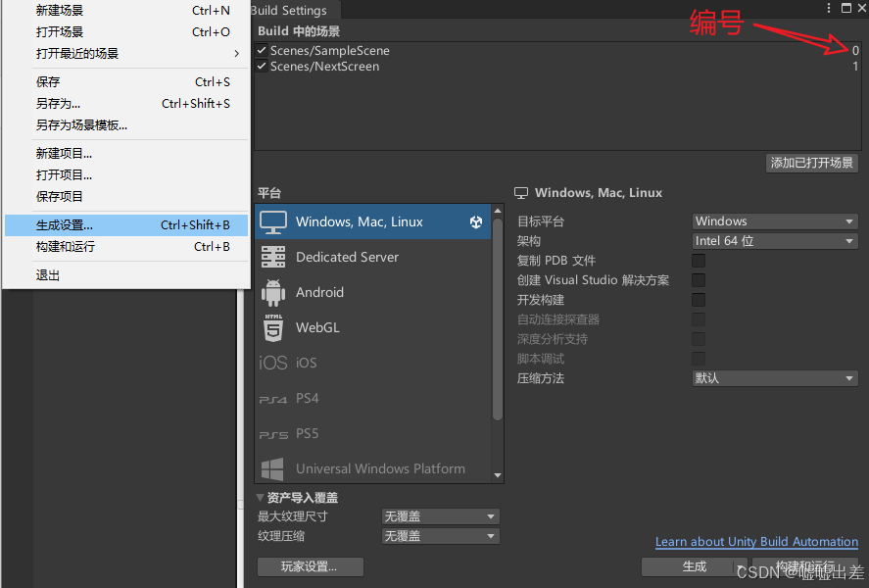Screen dimensions: 869x588
Task: Open the 架构 Intel 64 位 dropdown
Action: click(x=775, y=241)
